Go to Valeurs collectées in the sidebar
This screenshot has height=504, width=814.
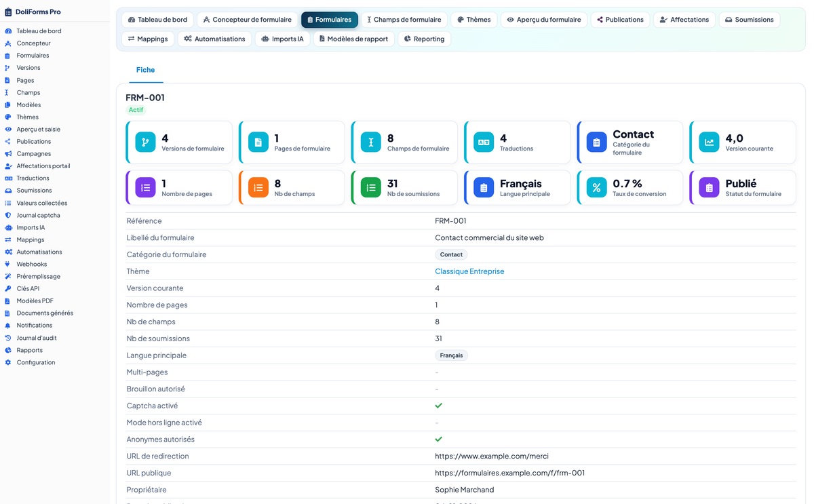click(x=42, y=203)
